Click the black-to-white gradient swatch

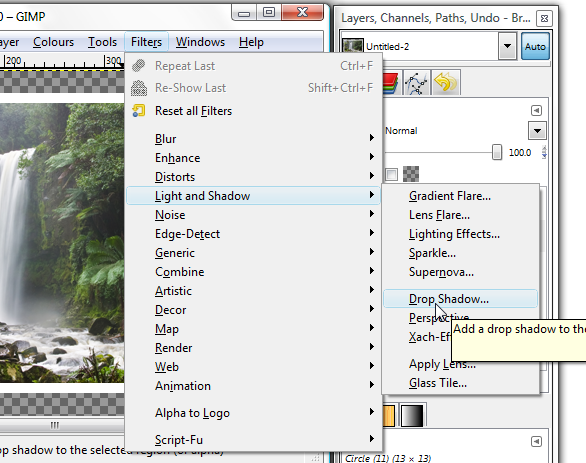(412, 415)
